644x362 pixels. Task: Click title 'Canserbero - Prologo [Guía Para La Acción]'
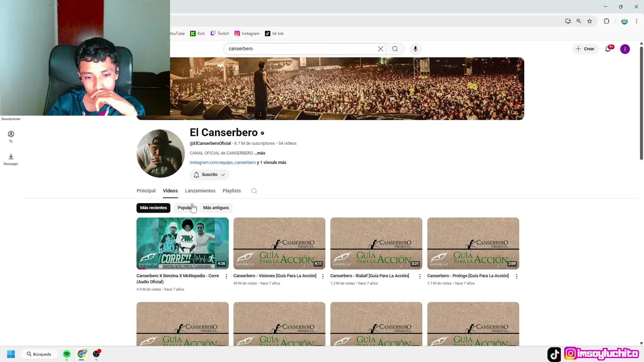coord(468,276)
